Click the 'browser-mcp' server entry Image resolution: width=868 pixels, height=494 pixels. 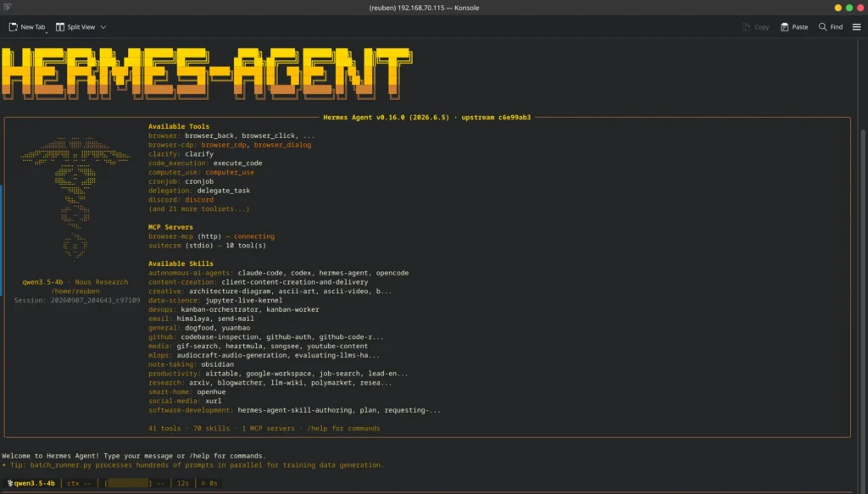[170, 236]
